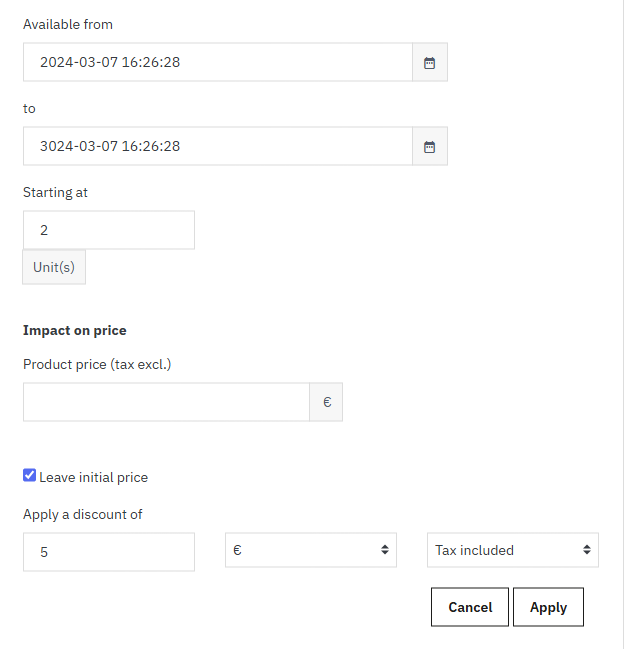Open the calendar picker for the "to" date
Image resolution: width=633 pixels, height=649 pixels.
430,146
